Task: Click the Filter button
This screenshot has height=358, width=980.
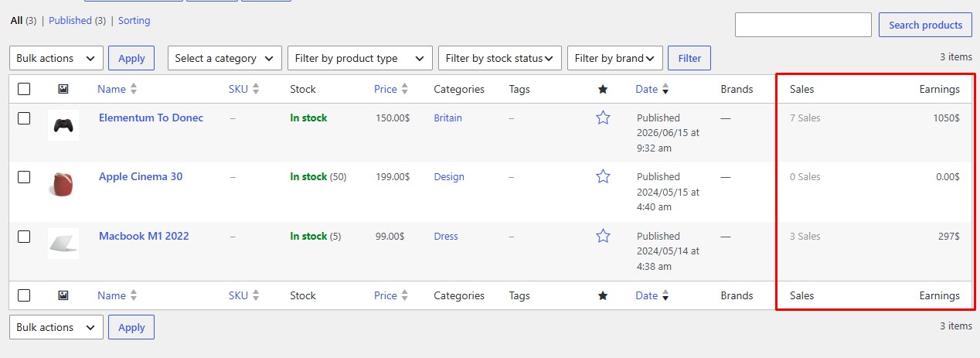Action: (689, 58)
